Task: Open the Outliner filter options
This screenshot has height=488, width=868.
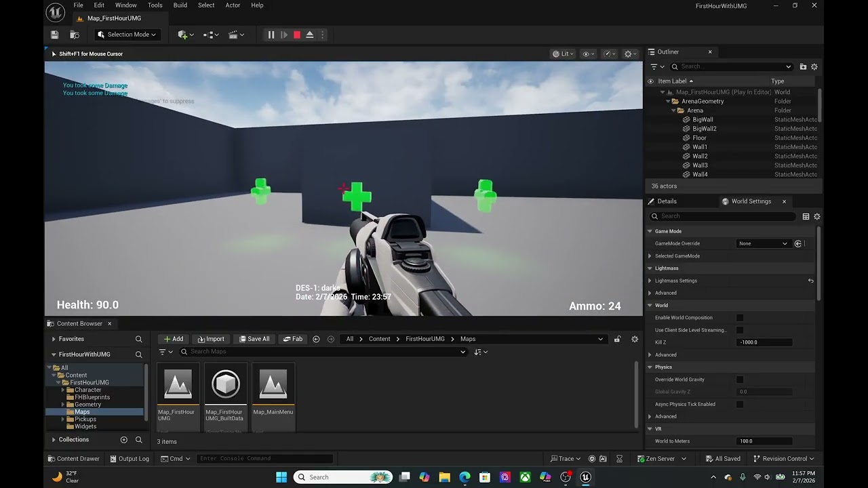Action: click(x=657, y=66)
